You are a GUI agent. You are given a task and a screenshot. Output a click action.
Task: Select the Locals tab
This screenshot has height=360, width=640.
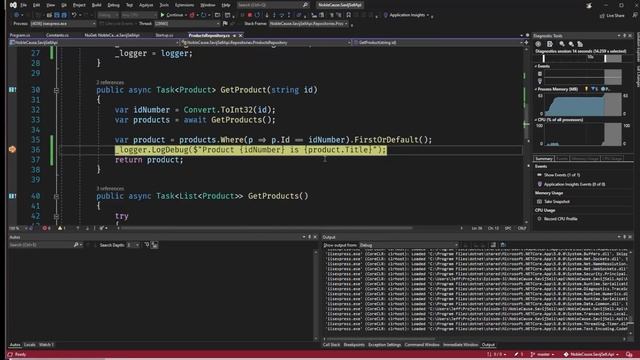coord(29,345)
